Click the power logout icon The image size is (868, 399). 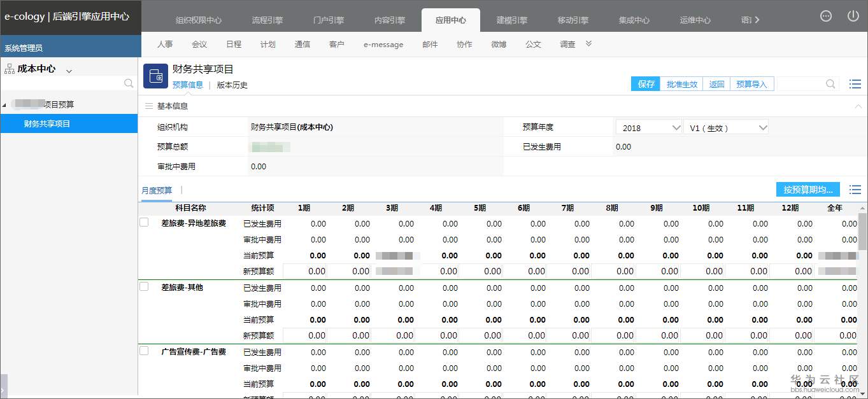click(x=853, y=16)
